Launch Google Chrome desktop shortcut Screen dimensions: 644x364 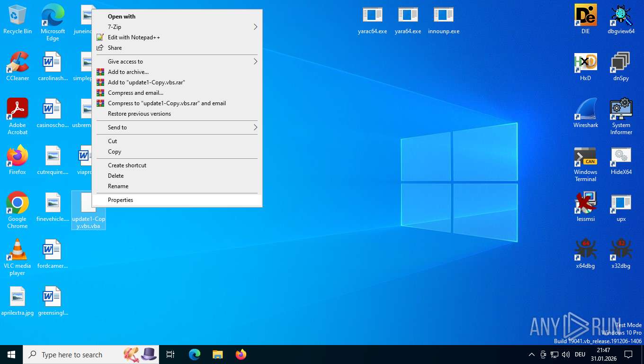[18, 210]
